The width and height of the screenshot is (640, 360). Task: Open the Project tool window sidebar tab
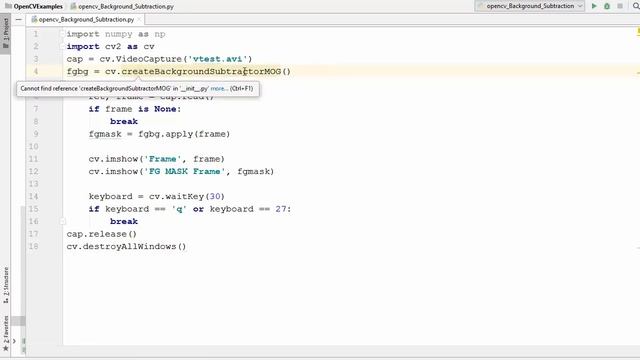[x=6, y=34]
